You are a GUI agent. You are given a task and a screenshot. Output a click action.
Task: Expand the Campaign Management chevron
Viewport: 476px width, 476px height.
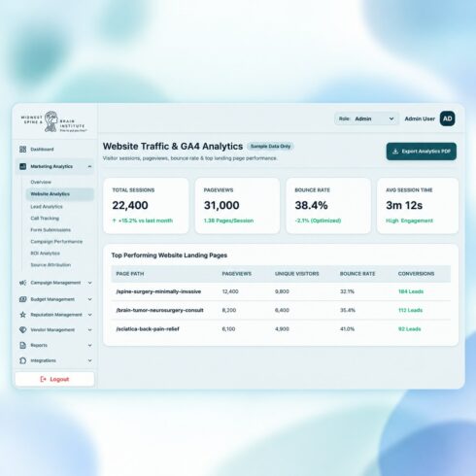click(x=89, y=283)
